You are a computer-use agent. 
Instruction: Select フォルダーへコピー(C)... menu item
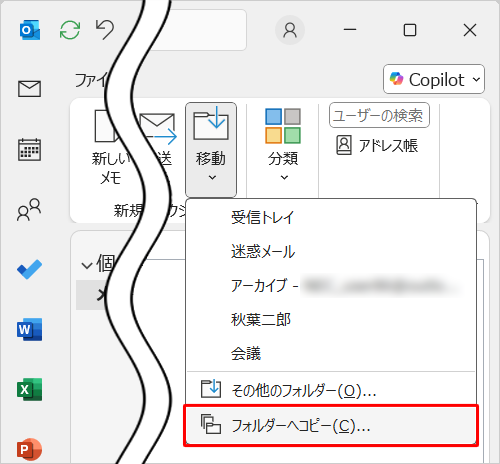pyautogui.click(x=331, y=426)
